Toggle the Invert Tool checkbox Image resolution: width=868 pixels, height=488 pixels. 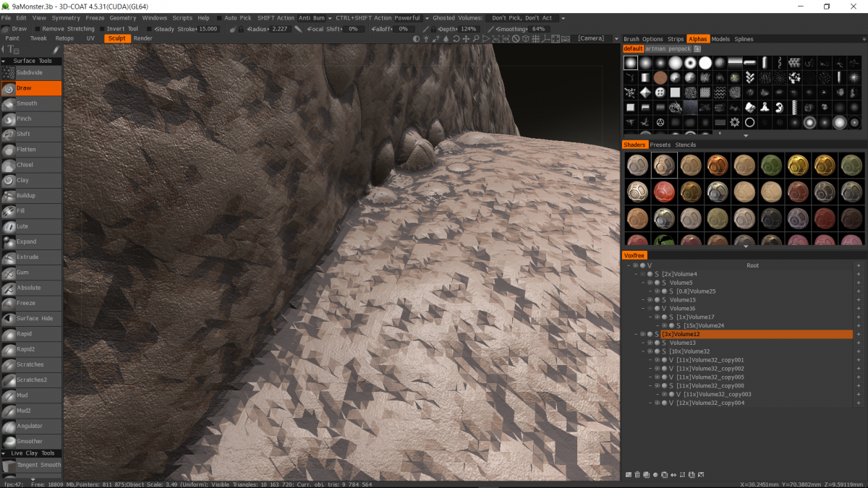(101, 29)
